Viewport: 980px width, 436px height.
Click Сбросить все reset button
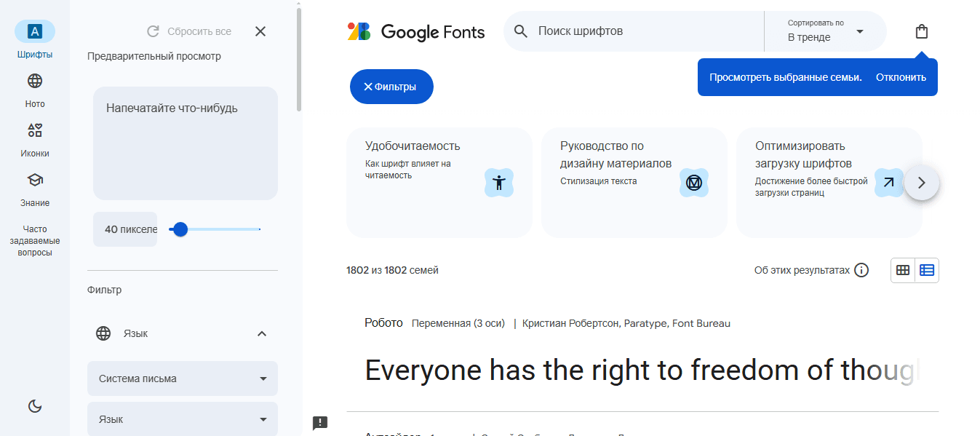tap(189, 31)
